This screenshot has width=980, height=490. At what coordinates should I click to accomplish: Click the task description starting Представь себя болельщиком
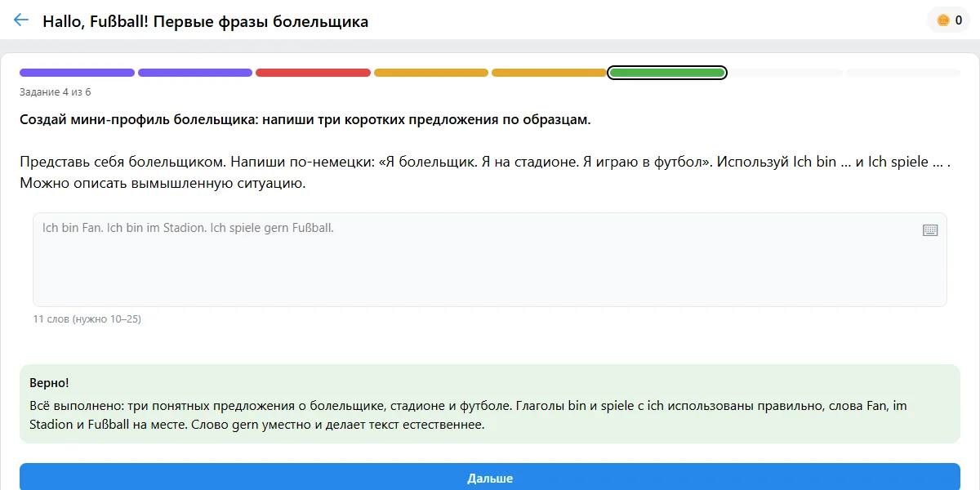[x=485, y=172]
